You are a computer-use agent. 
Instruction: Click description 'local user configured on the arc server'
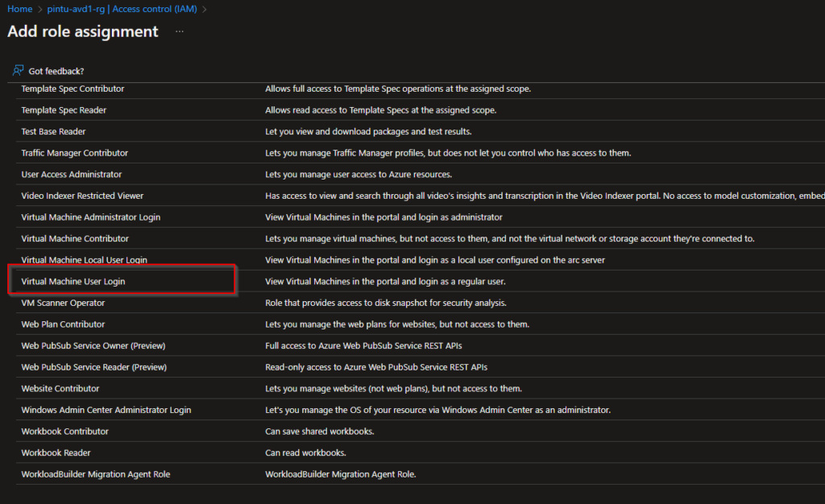point(435,260)
